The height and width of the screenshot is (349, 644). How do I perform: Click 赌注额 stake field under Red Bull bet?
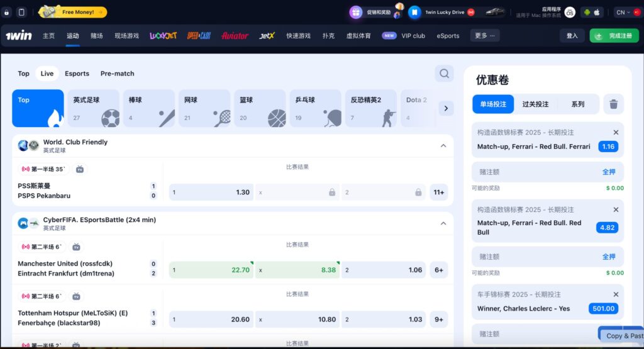coord(548,257)
